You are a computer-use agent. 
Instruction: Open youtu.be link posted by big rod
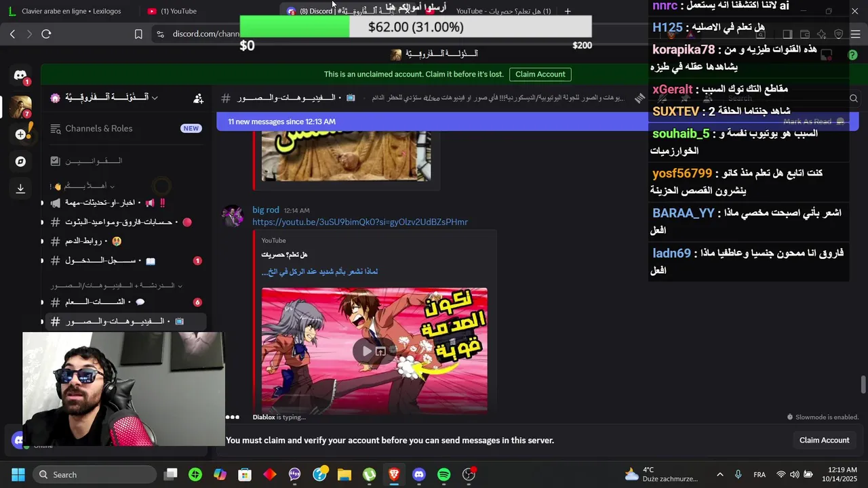360,222
